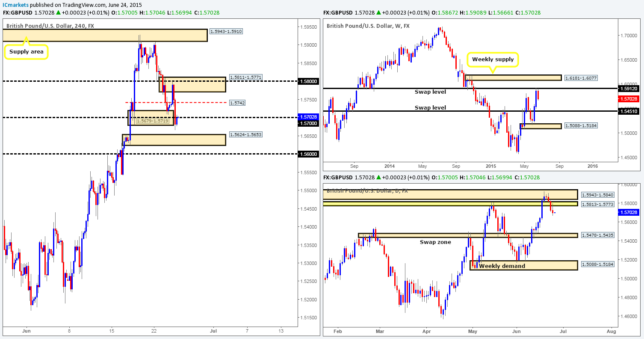Click the '1.48000' axis value on daily chart
The width and height of the screenshot is (644, 339).
pyautogui.click(x=628, y=297)
